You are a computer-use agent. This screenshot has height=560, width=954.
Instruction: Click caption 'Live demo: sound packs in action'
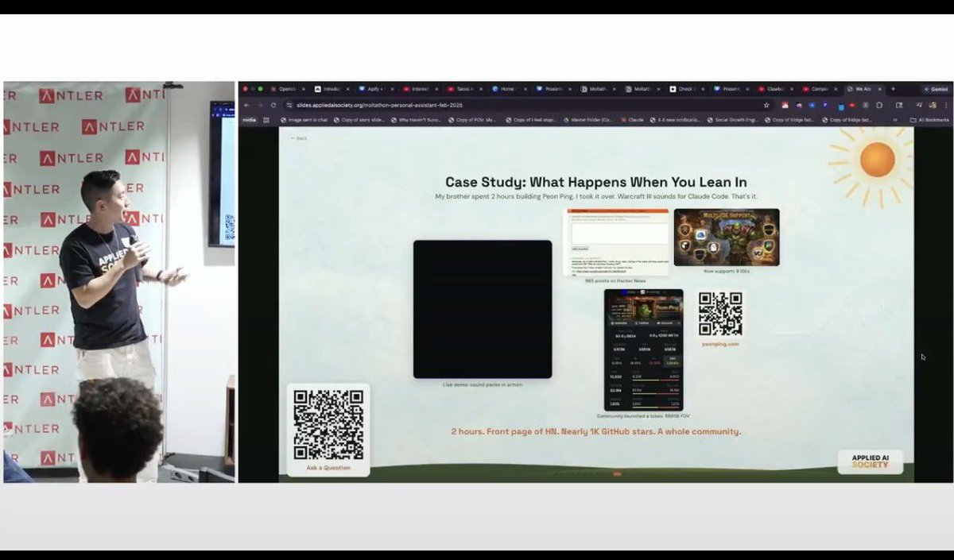click(x=483, y=384)
